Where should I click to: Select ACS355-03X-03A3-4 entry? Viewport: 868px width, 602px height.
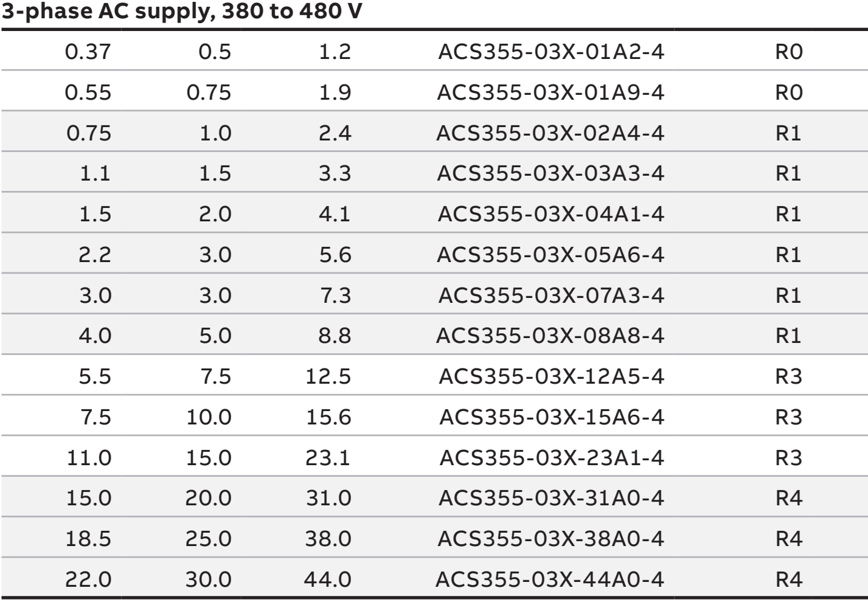pyautogui.click(x=550, y=174)
